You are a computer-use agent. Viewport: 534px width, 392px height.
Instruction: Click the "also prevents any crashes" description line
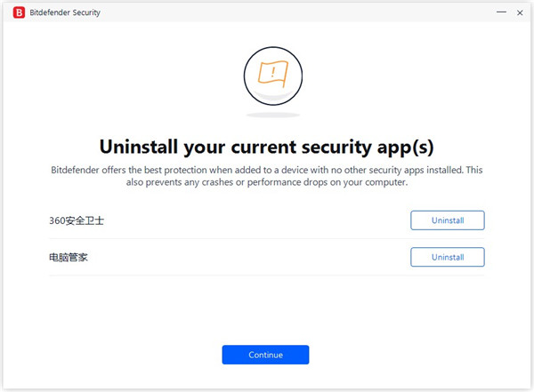point(267,182)
